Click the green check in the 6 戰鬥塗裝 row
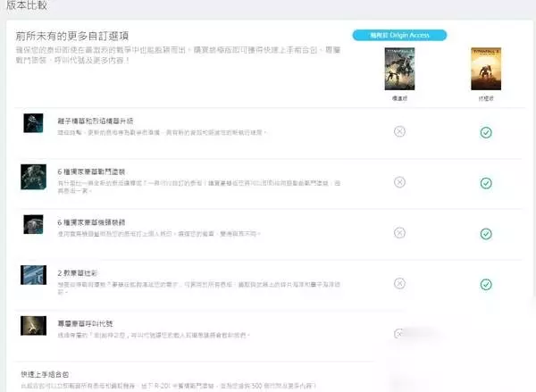536x392 pixels. coord(486,183)
